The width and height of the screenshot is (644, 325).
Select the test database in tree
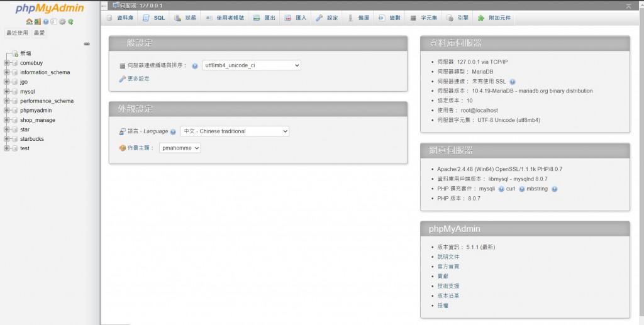pyautogui.click(x=25, y=148)
